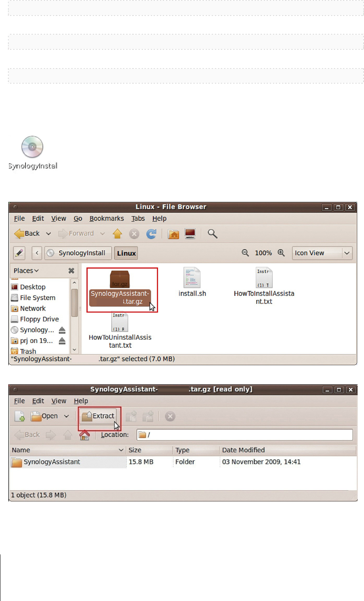Select prj on 19... in Places sidebar

(x=32, y=341)
